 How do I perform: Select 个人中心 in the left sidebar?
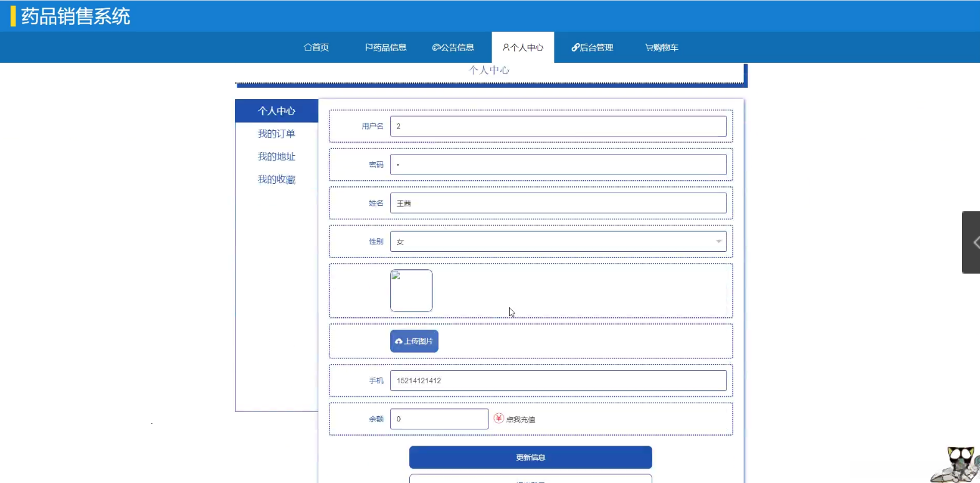pyautogui.click(x=277, y=111)
